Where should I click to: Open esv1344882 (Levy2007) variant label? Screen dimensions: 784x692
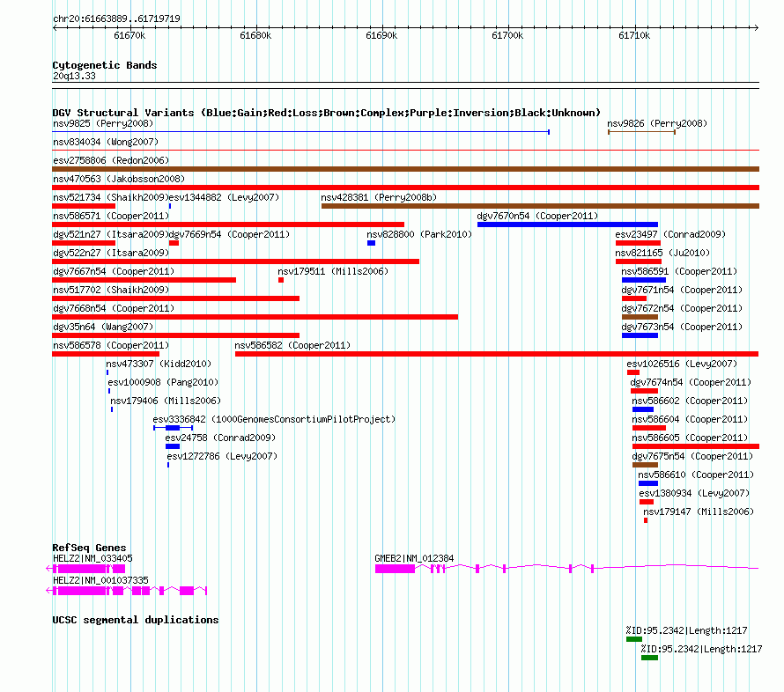224,197
